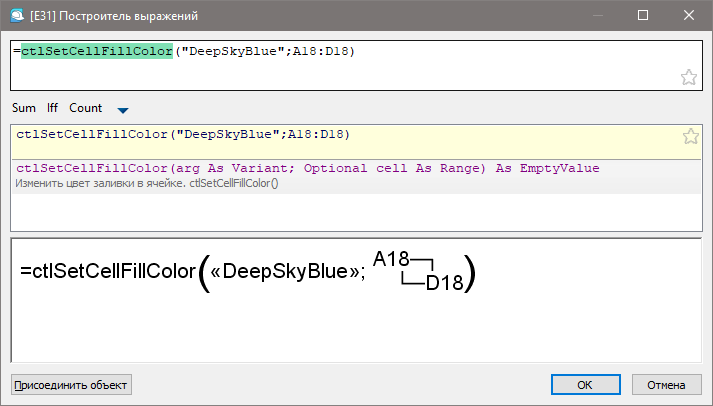Image resolution: width=713 pixels, height=406 pixels.
Task: Maximize the expression builder window
Action: tap(643, 16)
